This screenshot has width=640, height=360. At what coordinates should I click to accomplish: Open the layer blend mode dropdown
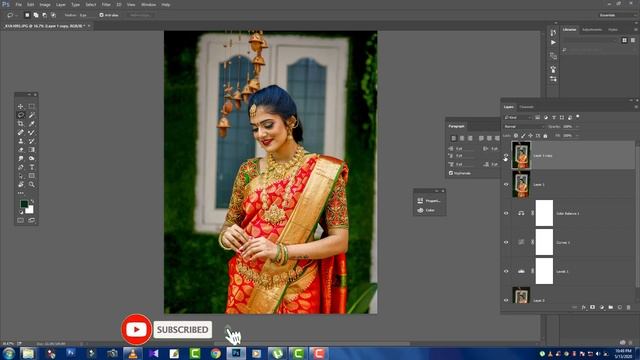(524, 127)
